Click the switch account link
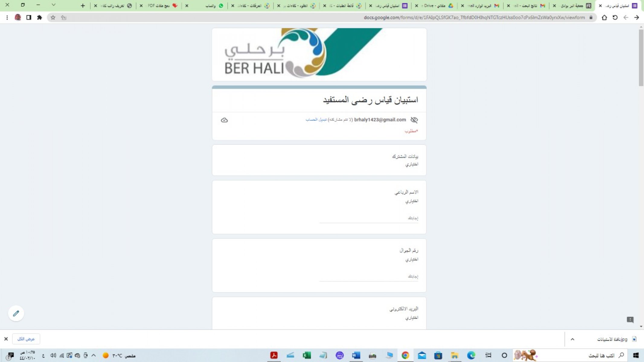Screen dimensions: 644x362 316,120
